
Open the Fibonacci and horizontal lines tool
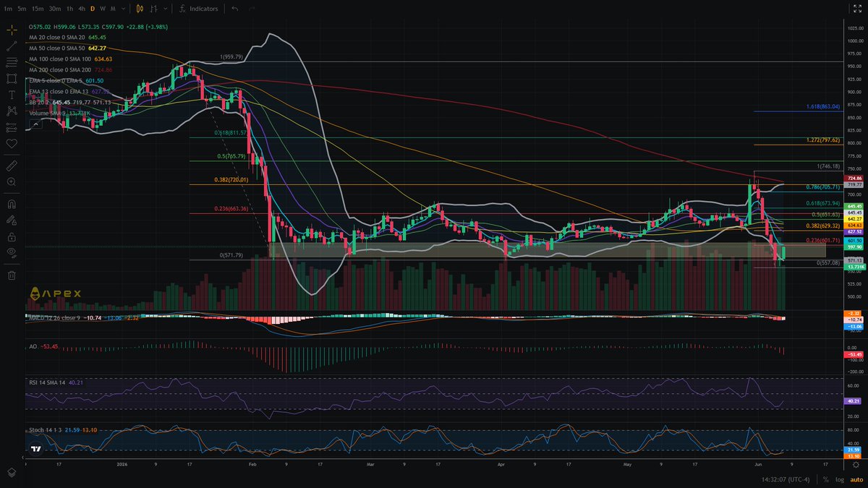pyautogui.click(x=11, y=62)
